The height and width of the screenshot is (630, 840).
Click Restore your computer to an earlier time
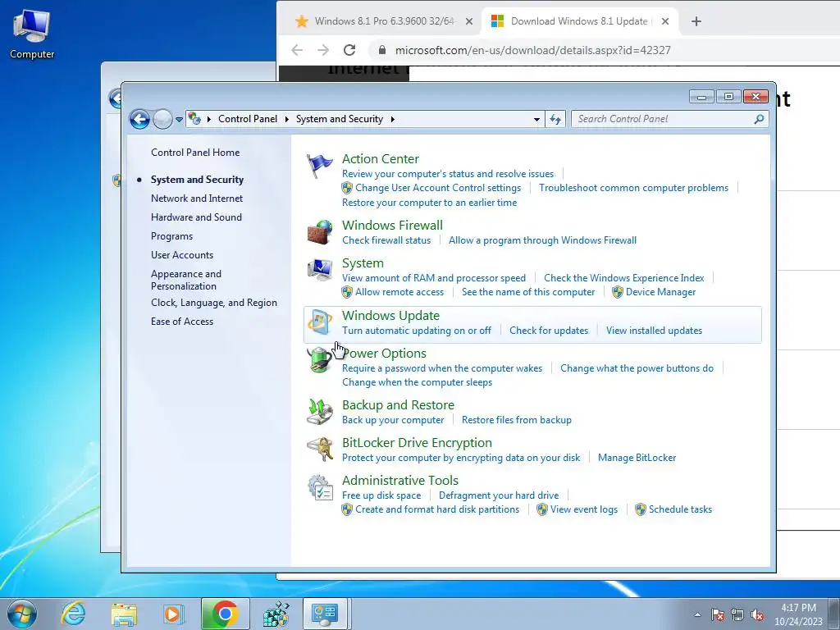pos(430,203)
